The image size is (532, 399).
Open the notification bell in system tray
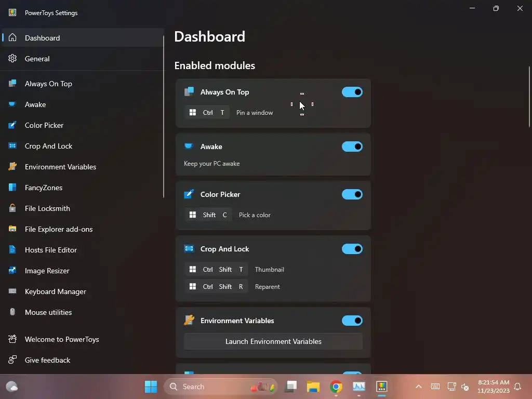tap(517, 387)
